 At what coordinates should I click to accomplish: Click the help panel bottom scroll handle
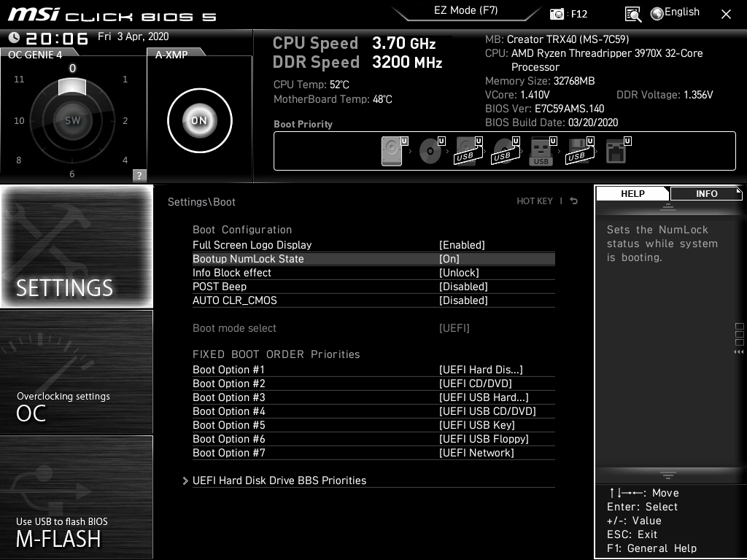(668, 475)
